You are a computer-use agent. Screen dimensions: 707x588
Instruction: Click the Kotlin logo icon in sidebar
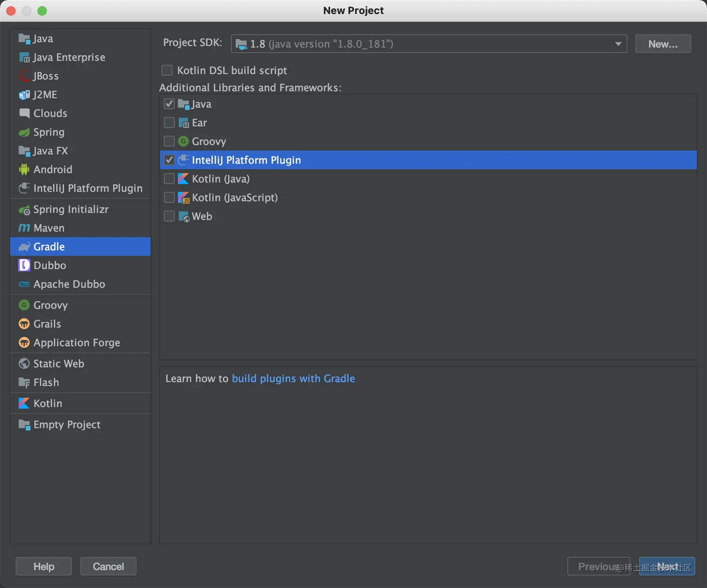click(x=24, y=403)
